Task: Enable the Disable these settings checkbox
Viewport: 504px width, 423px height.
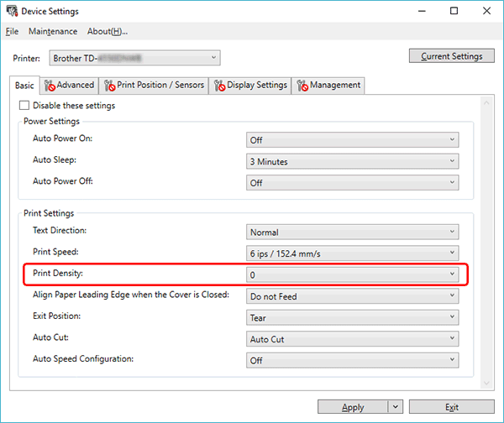Action: coord(24,106)
